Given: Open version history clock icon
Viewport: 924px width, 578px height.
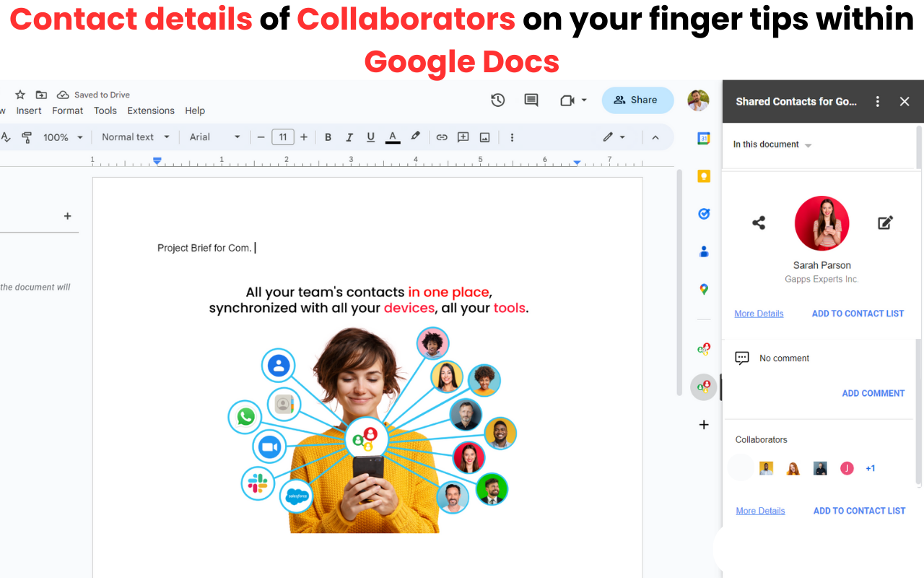Looking at the screenshot, I should [497, 100].
